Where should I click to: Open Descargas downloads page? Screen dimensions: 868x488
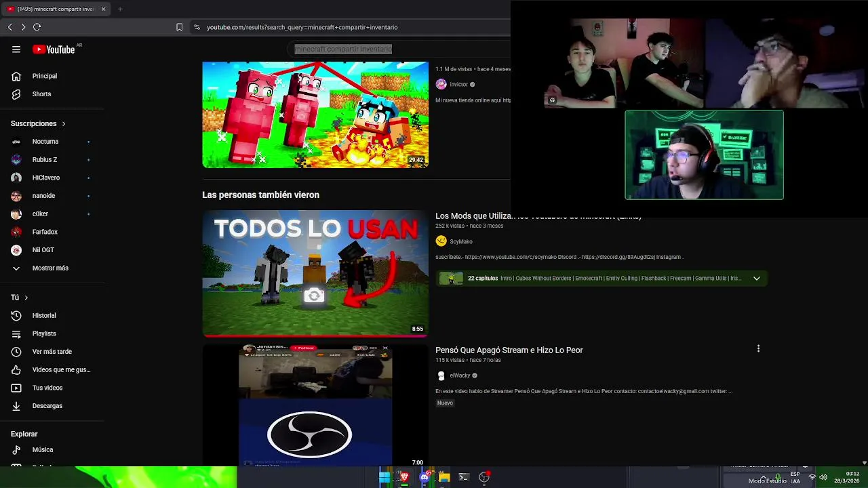[x=47, y=406]
